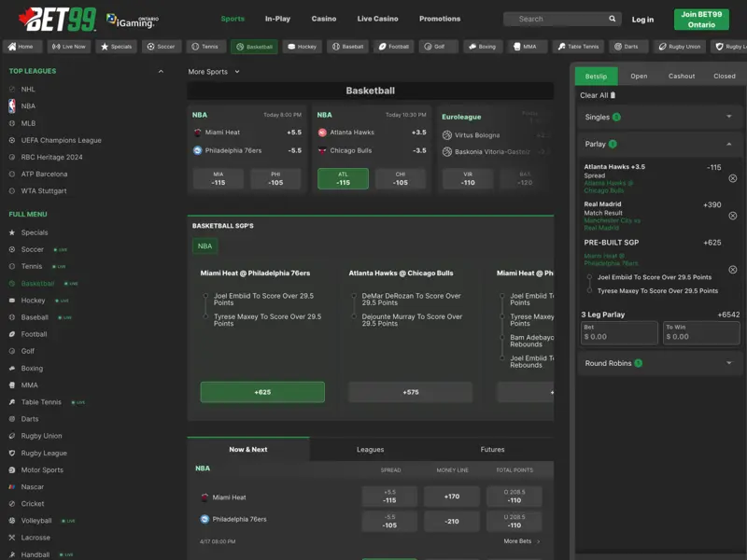
Task: Select Specials star icon in Full Menu
Action: pos(12,232)
